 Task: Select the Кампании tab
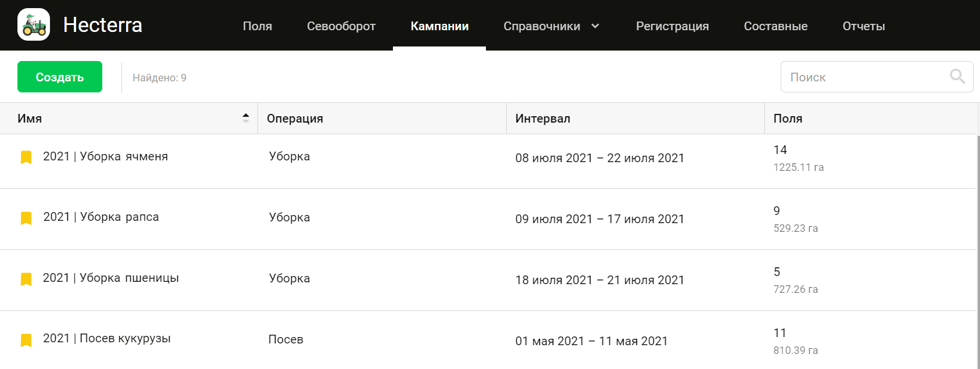click(439, 26)
